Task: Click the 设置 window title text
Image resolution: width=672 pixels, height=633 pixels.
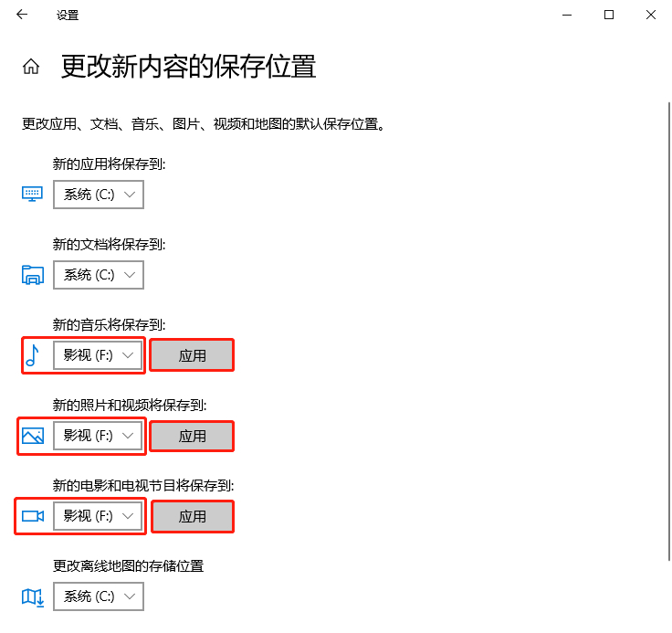Action: coord(68,16)
